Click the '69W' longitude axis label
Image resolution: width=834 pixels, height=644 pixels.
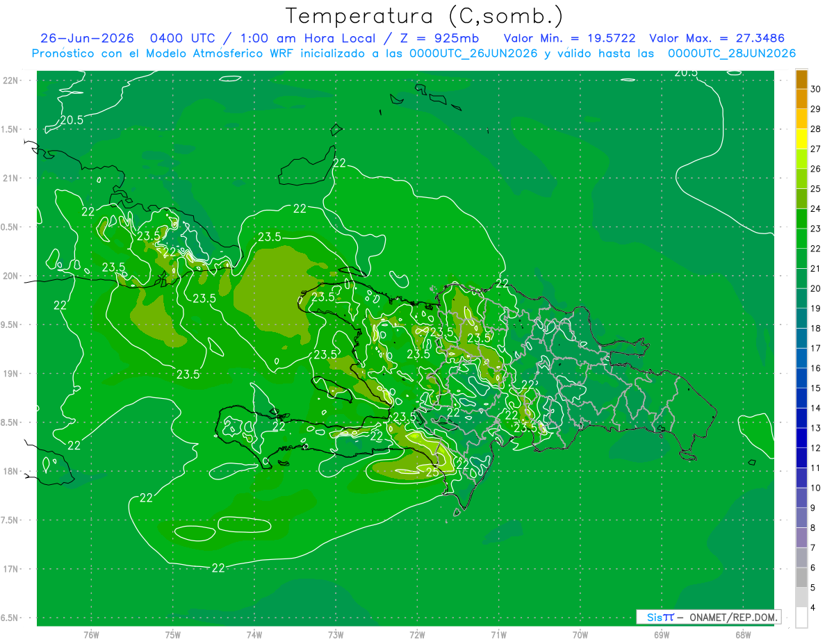(x=662, y=634)
